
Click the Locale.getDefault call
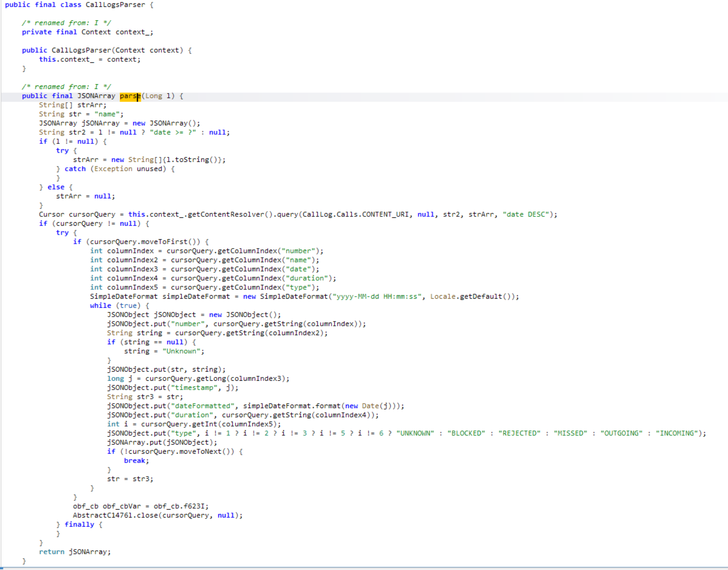(474, 297)
